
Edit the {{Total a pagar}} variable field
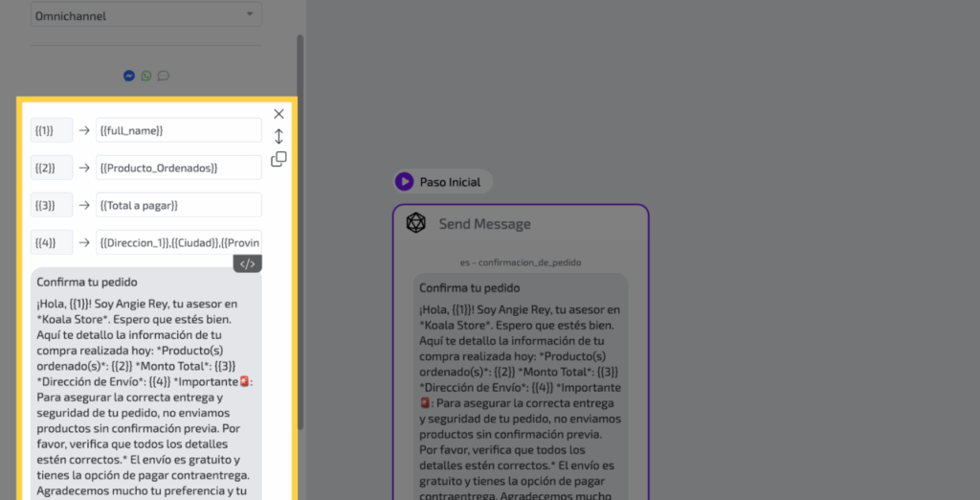point(178,205)
